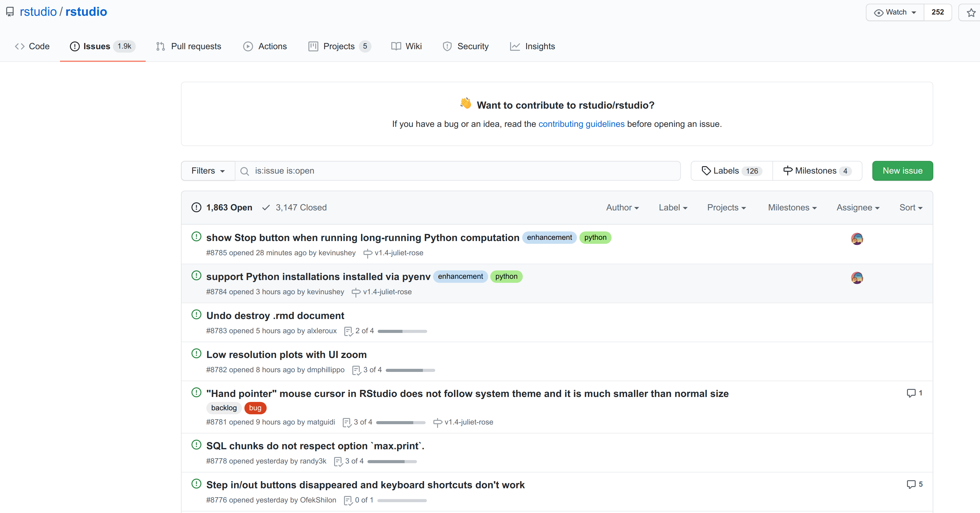The height and width of the screenshot is (513, 980).
Task: Click the issue search field
Action: click(x=457, y=171)
